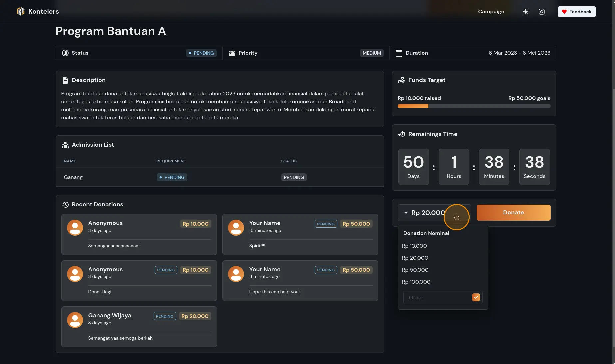This screenshot has width=615, height=364.
Task: Toggle the light/dark theme sun icon
Action: [525, 12]
